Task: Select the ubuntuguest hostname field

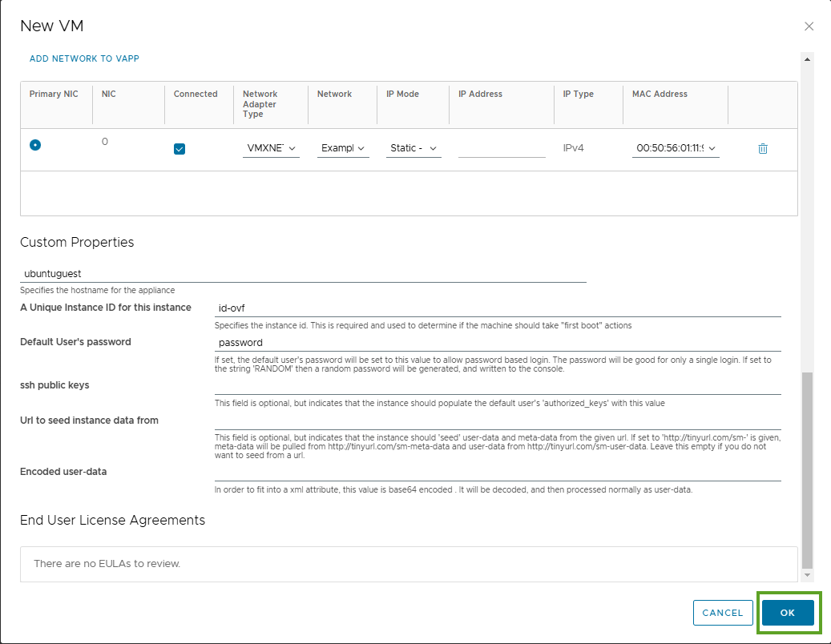Action: (305, 275)
